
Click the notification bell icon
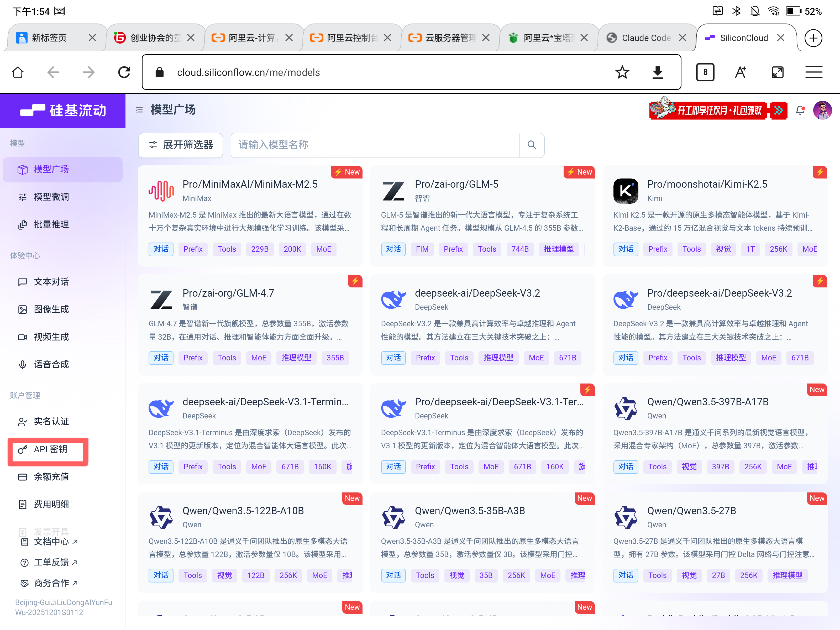[800, 110]
